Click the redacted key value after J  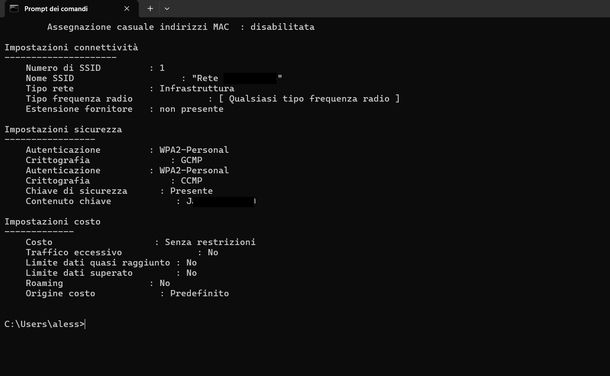[x=224, y=201]
